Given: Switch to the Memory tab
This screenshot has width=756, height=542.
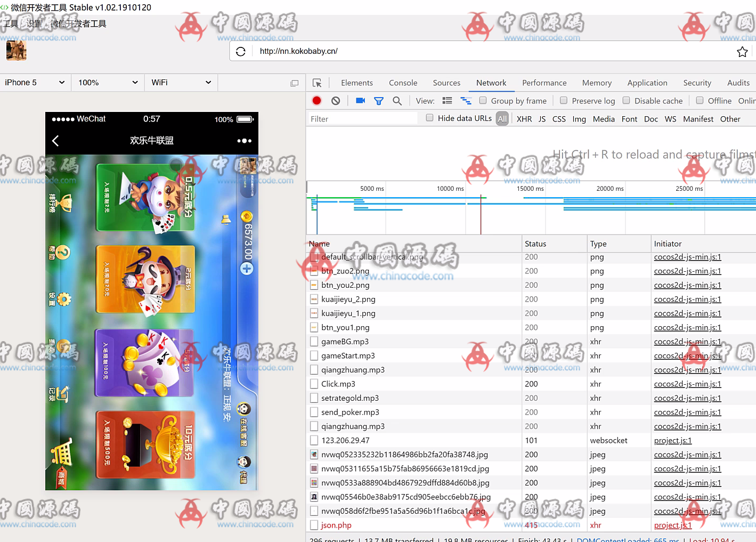Looking at the screenshot, I should (597, 83).
